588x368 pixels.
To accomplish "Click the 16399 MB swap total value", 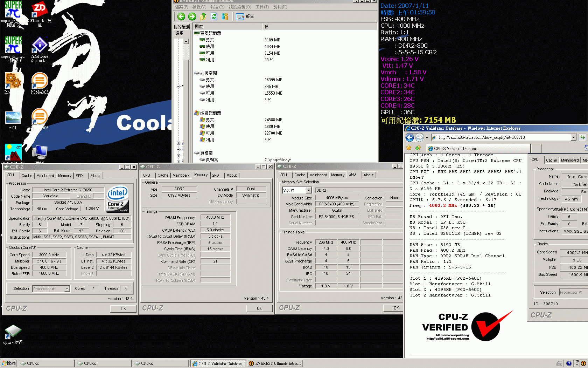I will [x=273, y=80].
